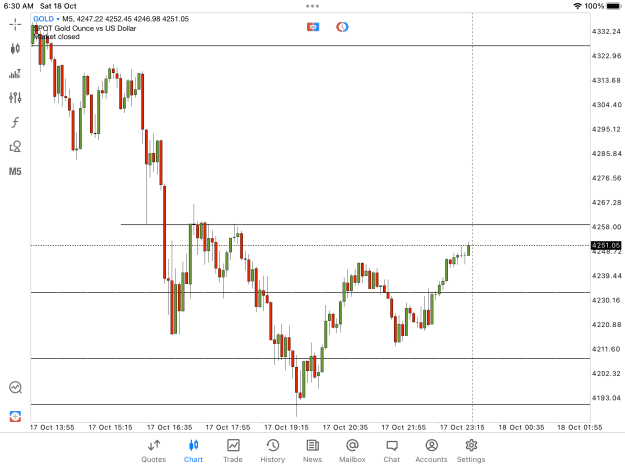Open chart settings sliders icon

(15, 98)
